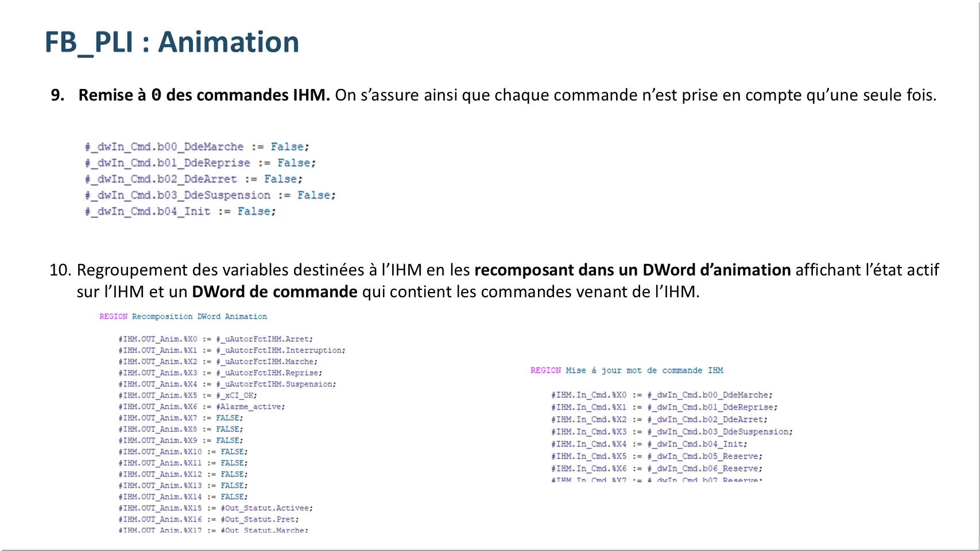Click the "REGION Recomposition DWord Animation" header
The height and width of the screenshot is (551, 980).
click(x=183, y=316)
